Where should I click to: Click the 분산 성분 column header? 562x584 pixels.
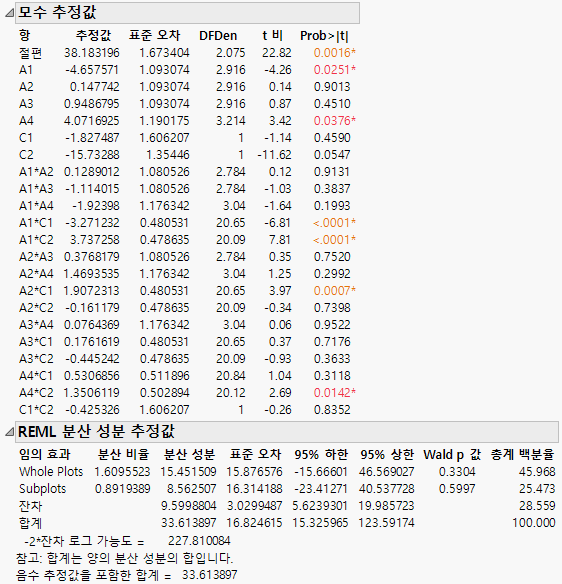tap(189, 455)
